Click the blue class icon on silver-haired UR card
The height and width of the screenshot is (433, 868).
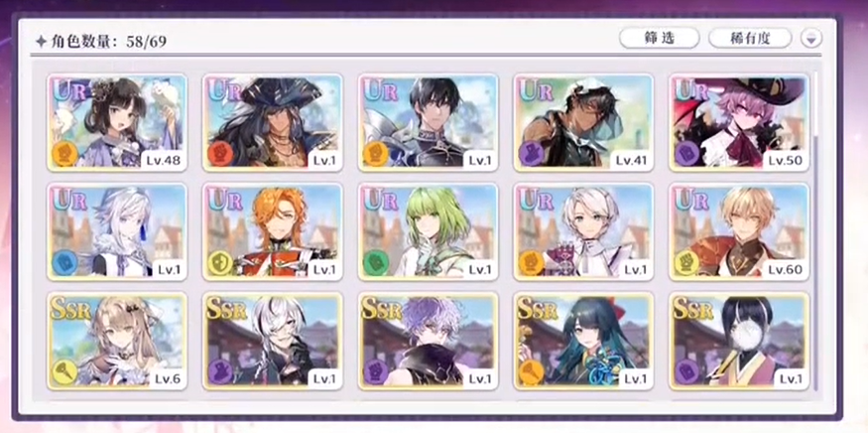64,263
